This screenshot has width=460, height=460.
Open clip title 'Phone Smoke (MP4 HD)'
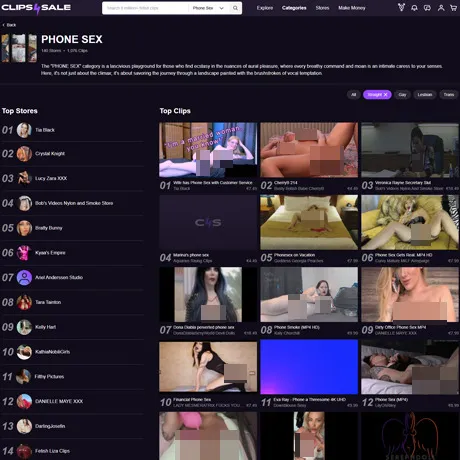pyautogui.click(x=297, y=327)
